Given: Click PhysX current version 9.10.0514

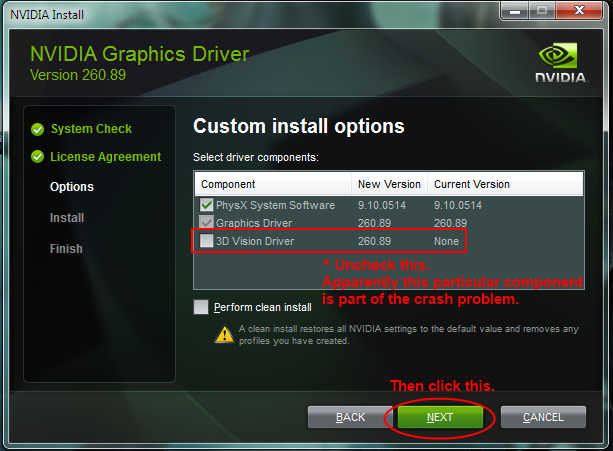Looking at the screenshot, I should click(458, 205).
